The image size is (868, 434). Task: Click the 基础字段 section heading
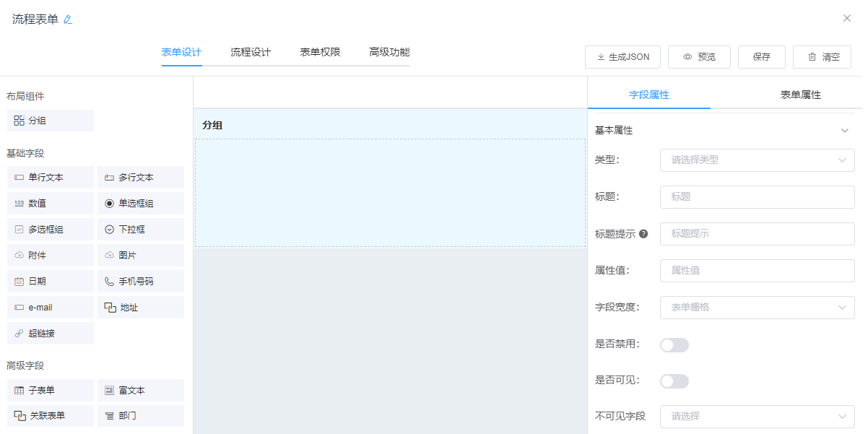click(25, 154)
